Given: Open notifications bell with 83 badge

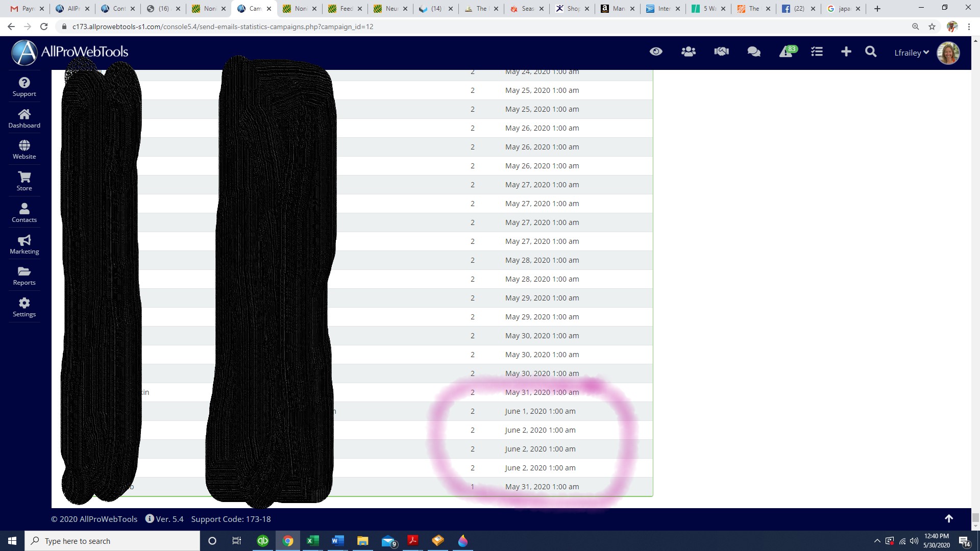Looking at the screenshot, I should tap(788, 52).
